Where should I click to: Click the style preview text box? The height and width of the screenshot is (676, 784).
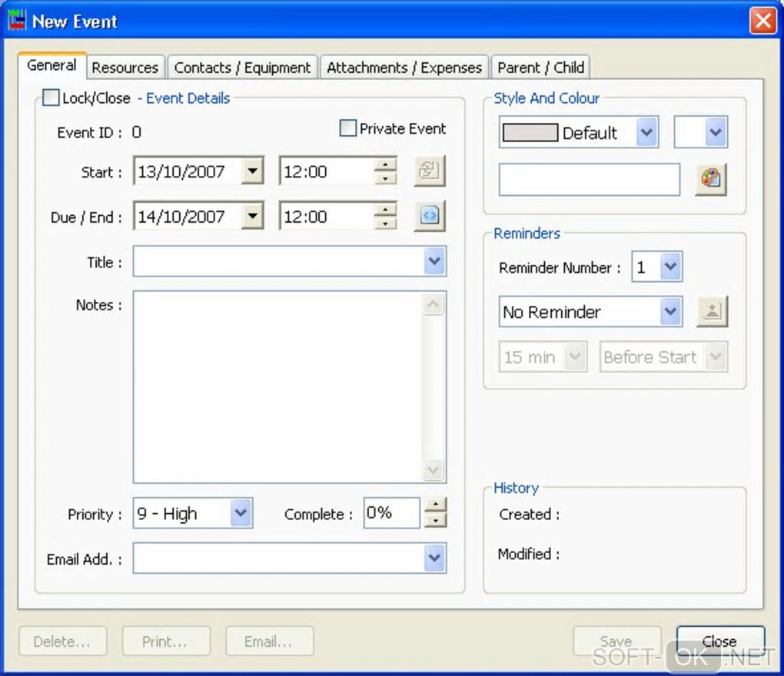(590, 179)
